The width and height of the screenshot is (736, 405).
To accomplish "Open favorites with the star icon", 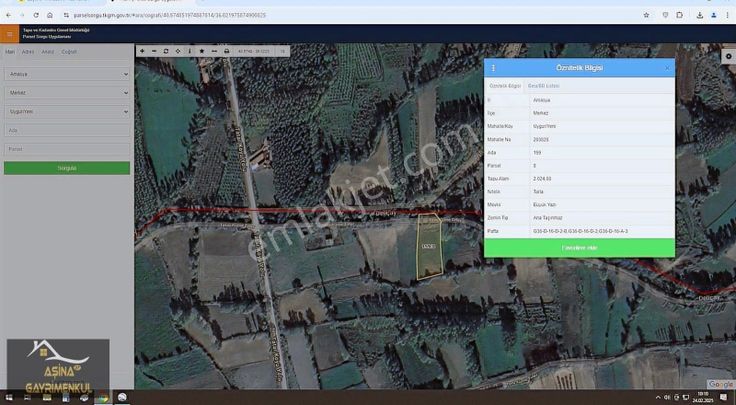I will [x=202, y=51].
